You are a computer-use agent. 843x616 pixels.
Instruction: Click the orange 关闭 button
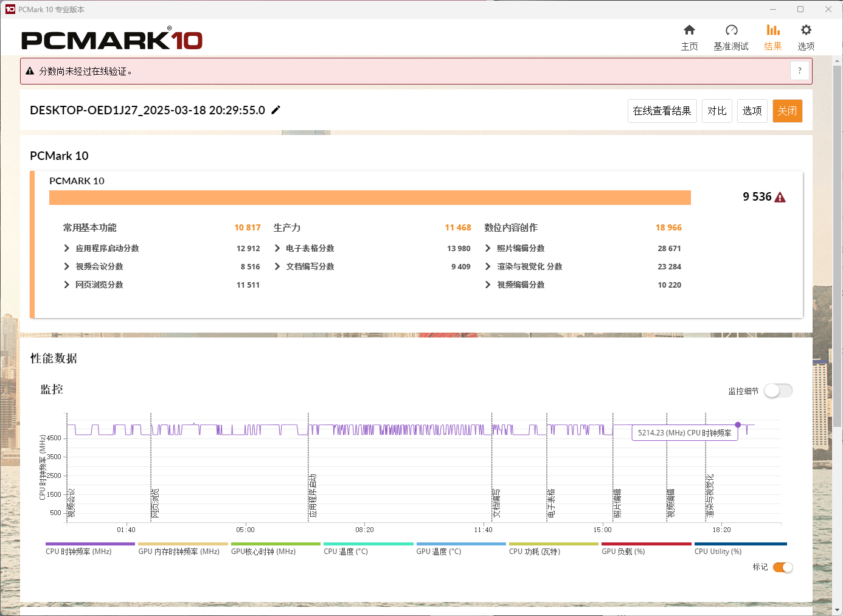coord(787,111)
